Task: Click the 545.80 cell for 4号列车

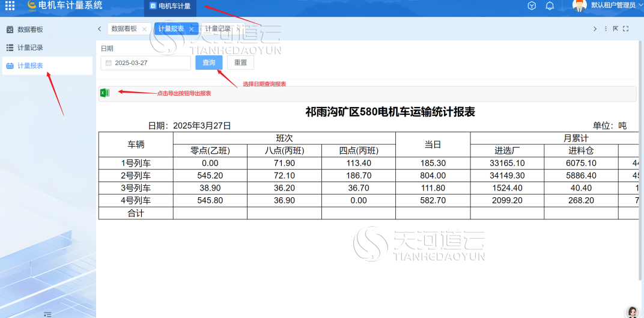Action: coord(210,201)
